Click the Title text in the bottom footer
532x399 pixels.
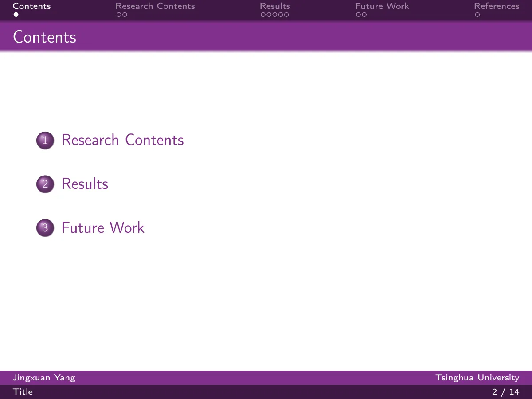point(23,392)
